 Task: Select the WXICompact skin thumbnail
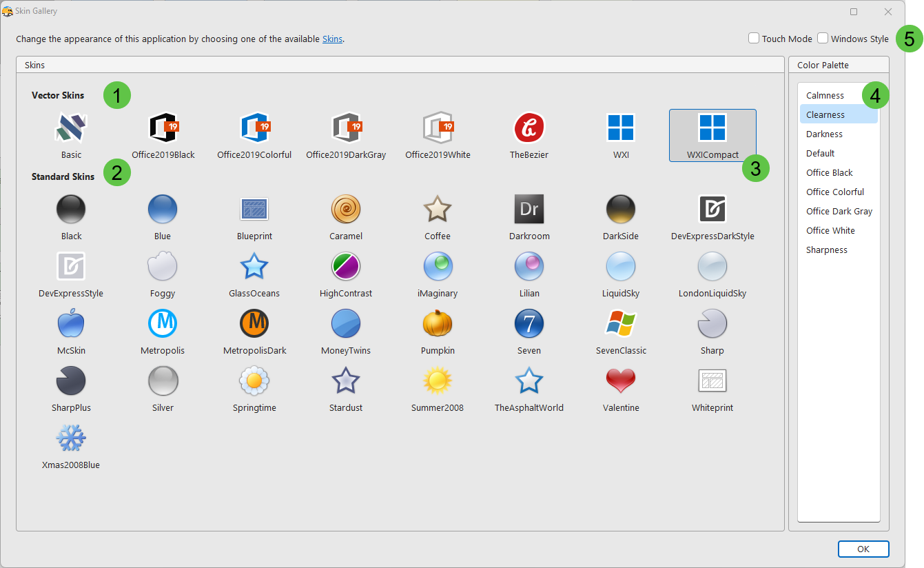coord(712,135)
